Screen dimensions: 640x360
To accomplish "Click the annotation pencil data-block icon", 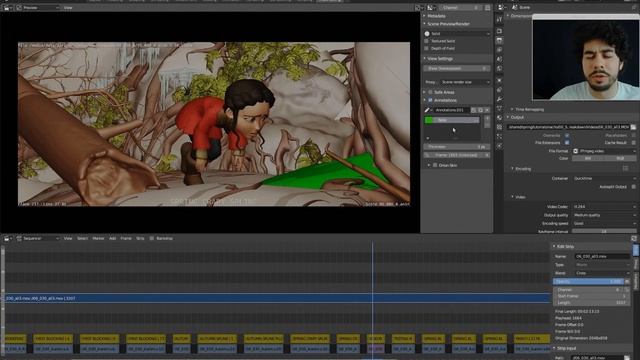I will click(x=427, y=110).
